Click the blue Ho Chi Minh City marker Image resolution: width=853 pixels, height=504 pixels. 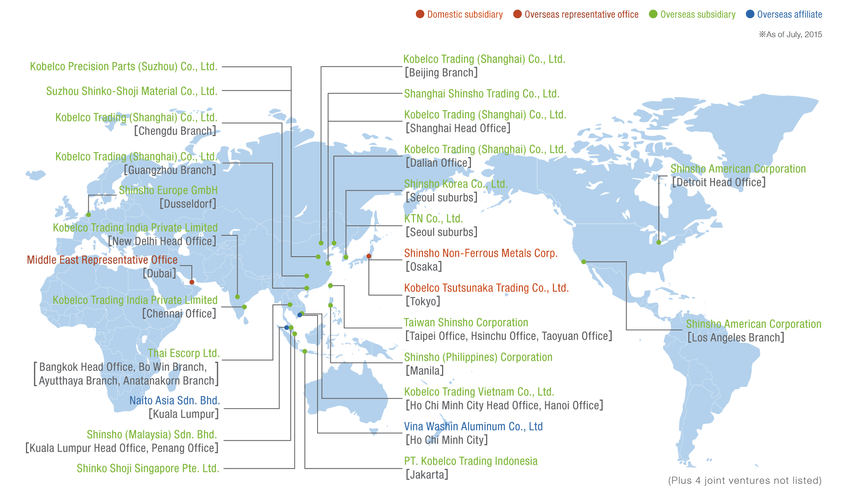pos(299,315)
